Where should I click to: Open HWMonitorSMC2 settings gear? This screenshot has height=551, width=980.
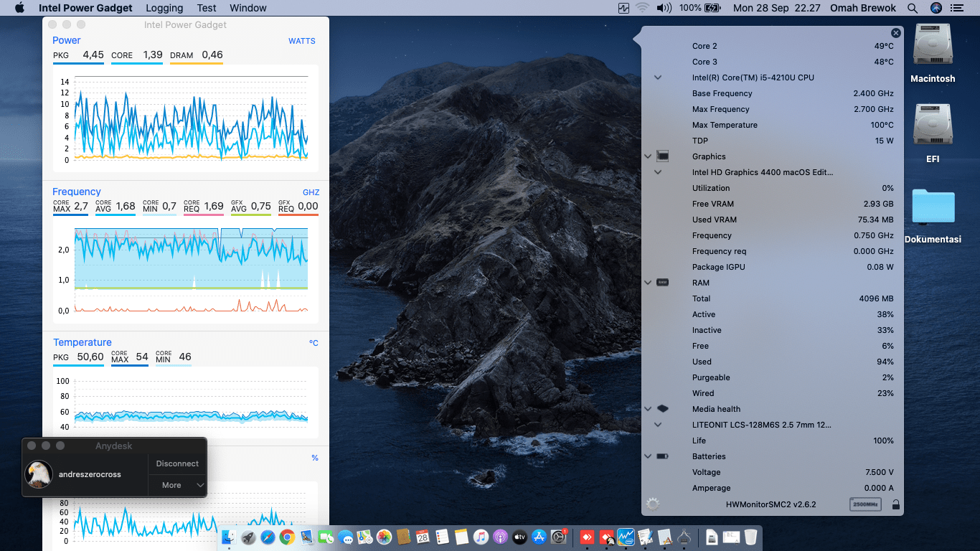pos(652,504)
